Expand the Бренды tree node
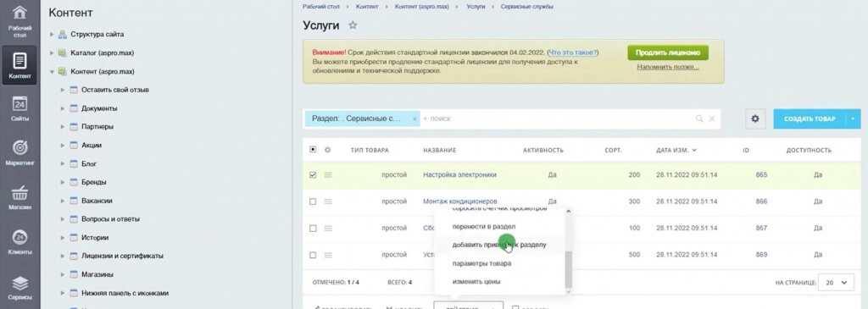The width and height of the screenshot is (868, 309). tap(63, 182)
